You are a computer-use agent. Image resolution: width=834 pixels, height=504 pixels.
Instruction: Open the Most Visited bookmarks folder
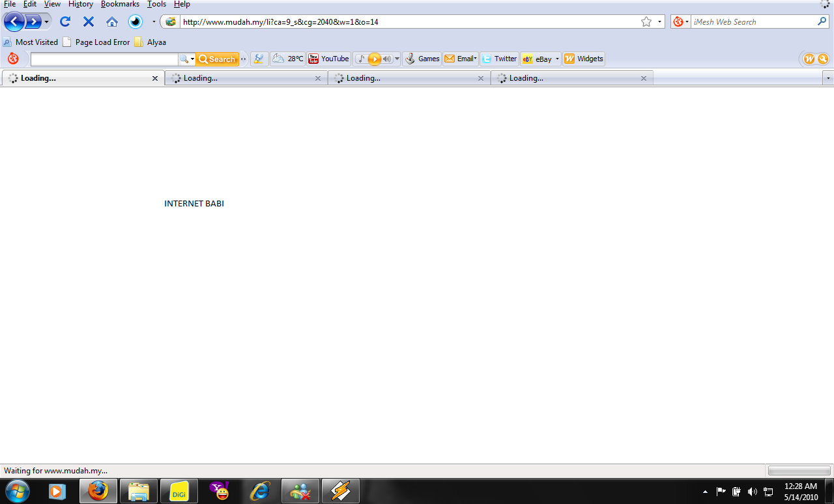(31, 42)
